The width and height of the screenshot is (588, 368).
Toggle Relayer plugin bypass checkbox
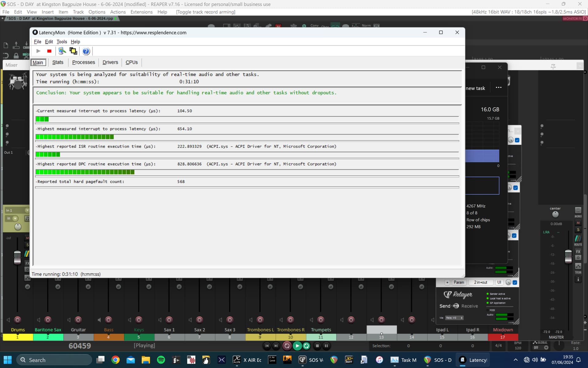tap(515, 282)
